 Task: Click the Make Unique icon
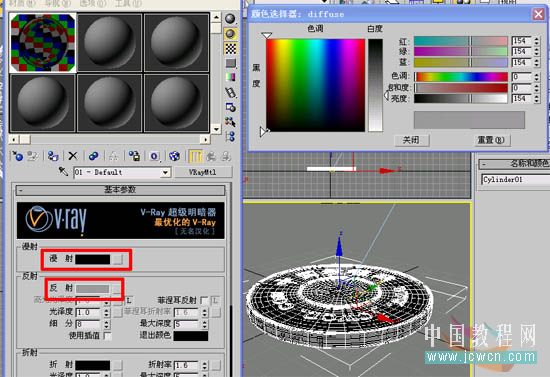[x=113, y=156]
